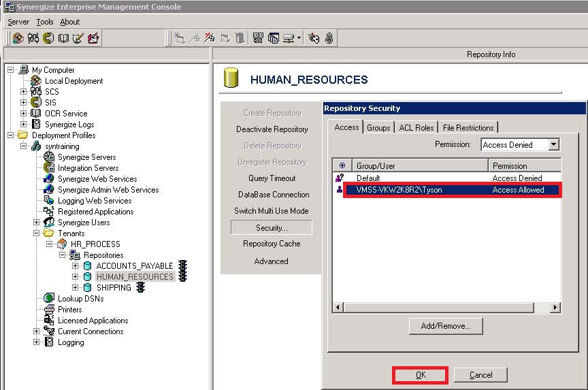This screenshot has width=588, height=390.
Task: Open the About menu
Action: coord(69,22)
